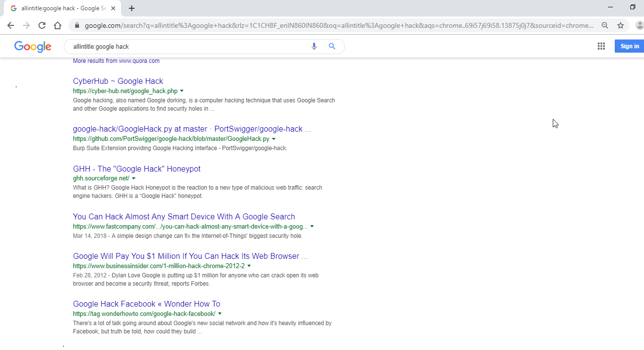This screenshot has width=644, height=350.
Task: Go to the browser home page icon
Action: point(58,25)
